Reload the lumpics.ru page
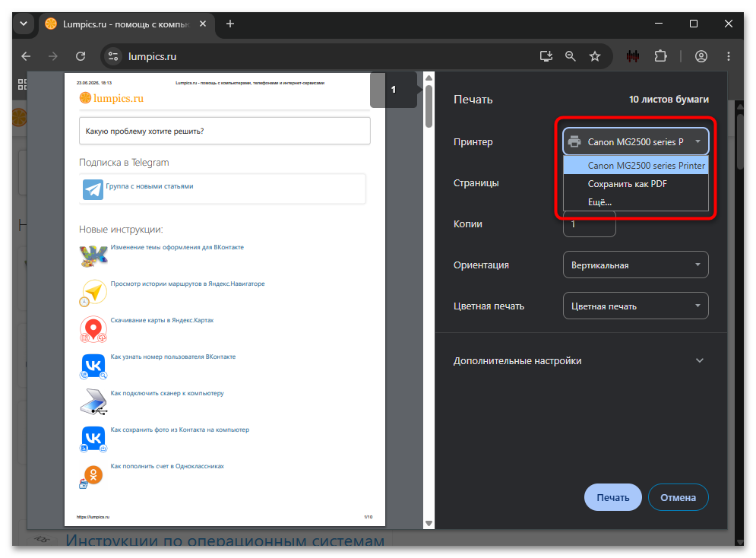 [x=81, y=56]
